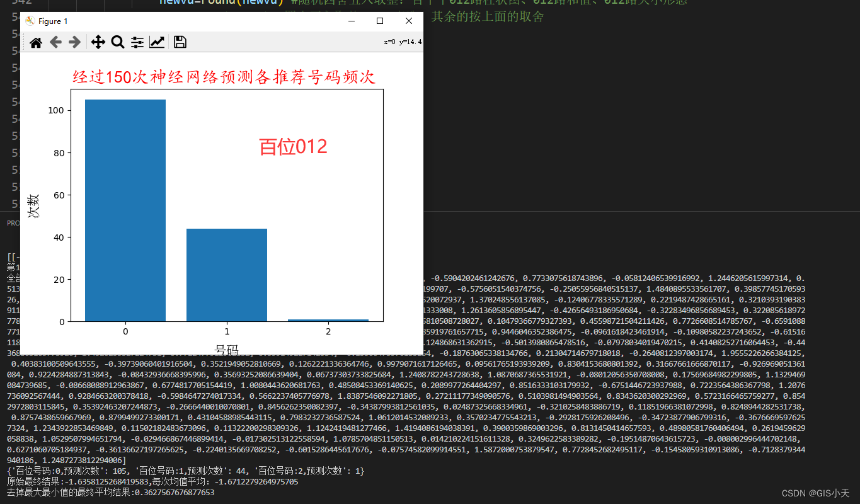The width and height of the screenshot is (860, 504).
Task: Activate the Zoom to rectangle tool
Action: pyautogui.click(x=117, y=42)
